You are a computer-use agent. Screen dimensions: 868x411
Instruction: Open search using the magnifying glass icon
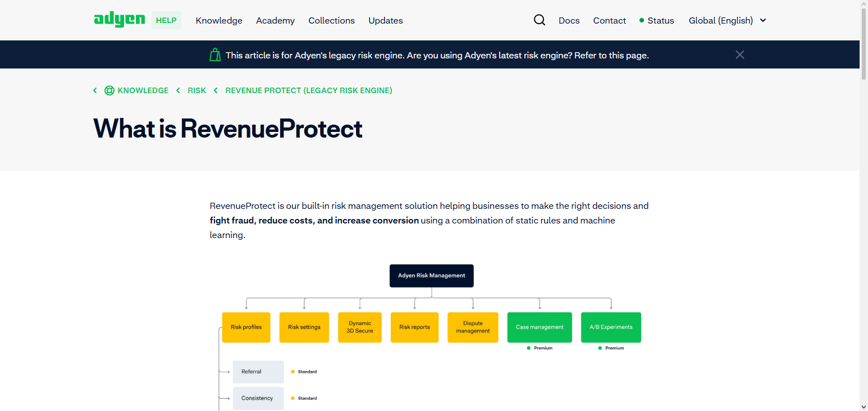point(539,20)
